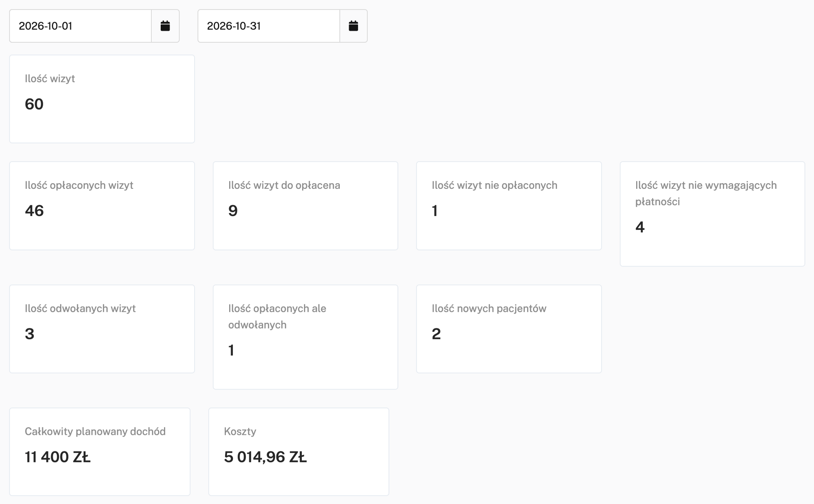This screenshot has width=814, height=504.
Task: Select the visits to pay value 9
Action: click(x=233, y=211)
